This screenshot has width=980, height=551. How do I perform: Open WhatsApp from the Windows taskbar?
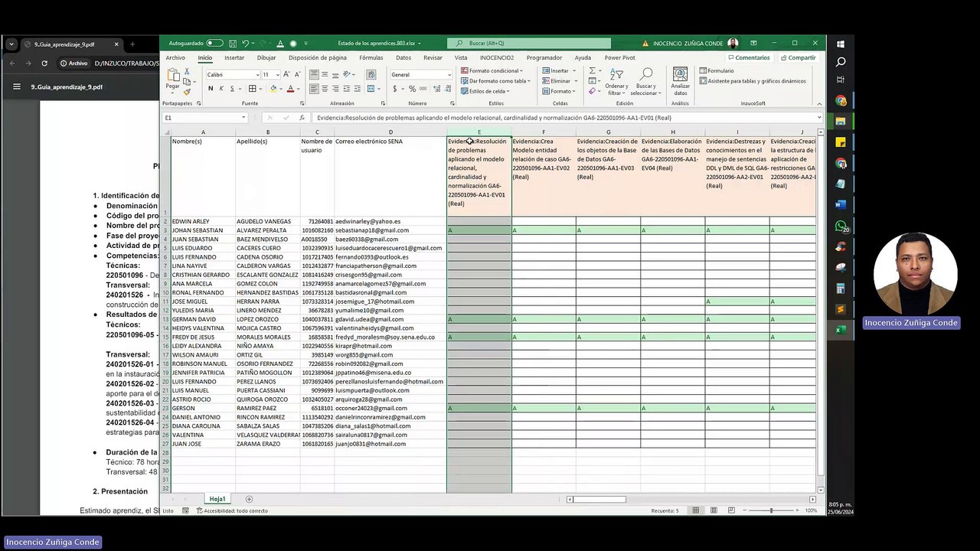[841, 227]
